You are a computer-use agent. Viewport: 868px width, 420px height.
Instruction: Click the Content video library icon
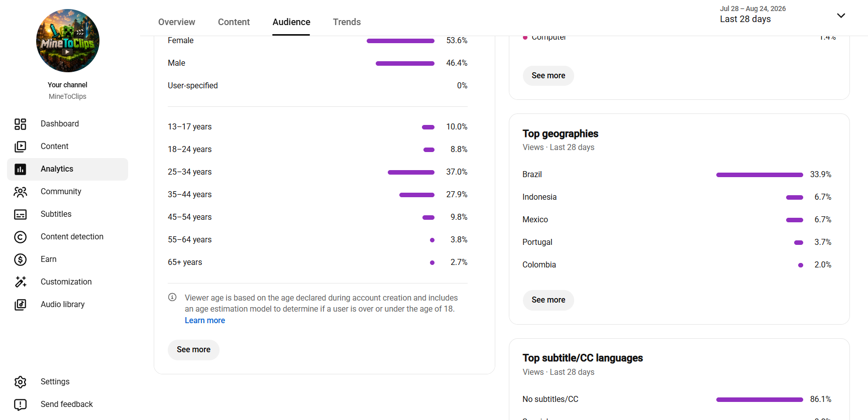(20, 147)
